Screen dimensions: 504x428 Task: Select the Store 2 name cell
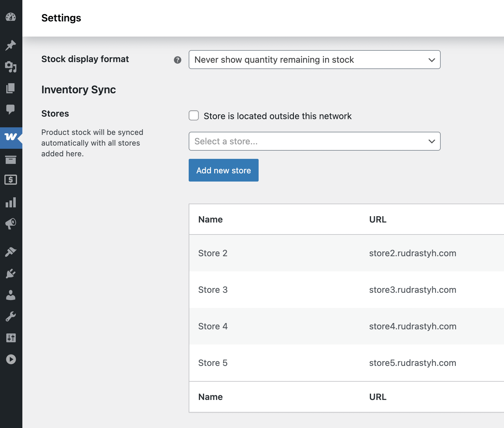coord(213,253)
